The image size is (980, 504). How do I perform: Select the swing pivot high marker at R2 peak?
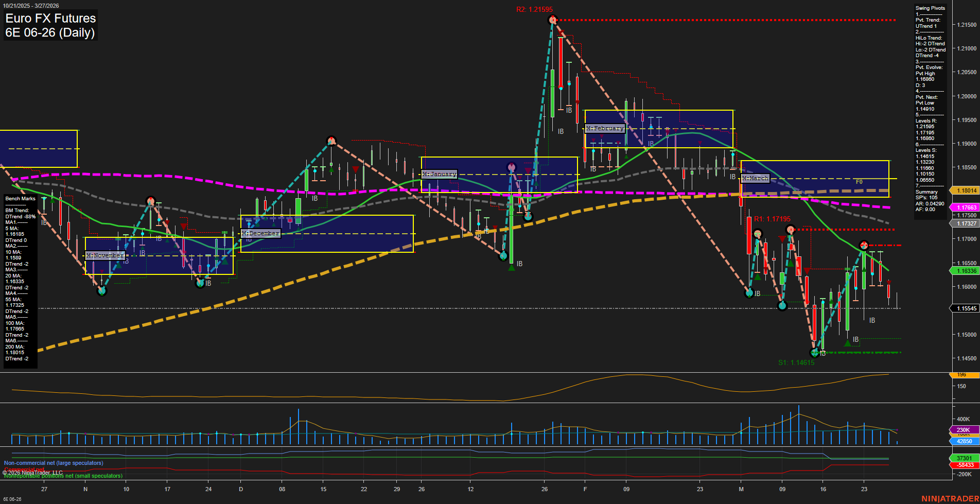pos(552,19)
